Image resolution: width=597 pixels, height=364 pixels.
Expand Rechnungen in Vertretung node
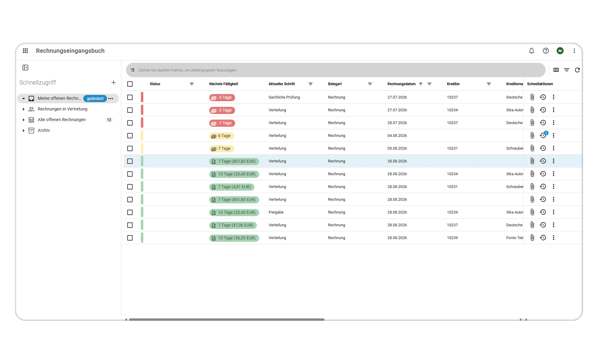point(23,109)
